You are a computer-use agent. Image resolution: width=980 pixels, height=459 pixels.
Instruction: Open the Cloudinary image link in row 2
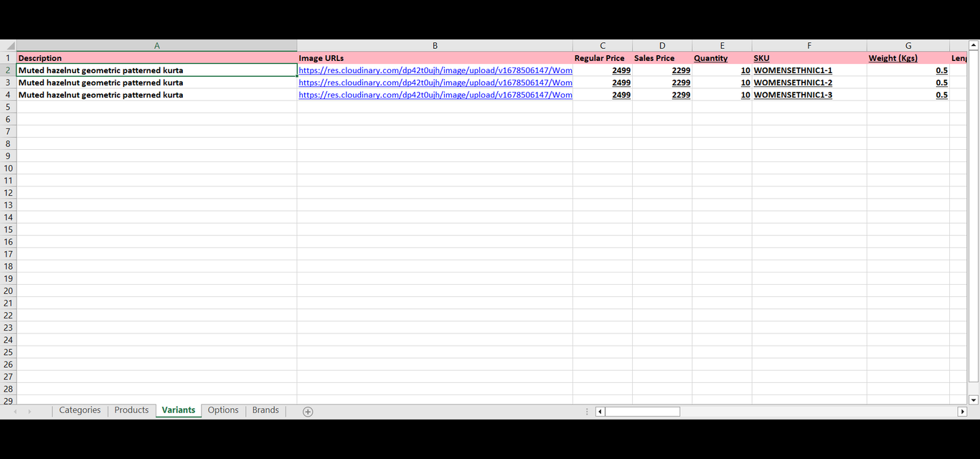[x=435, y=70]
